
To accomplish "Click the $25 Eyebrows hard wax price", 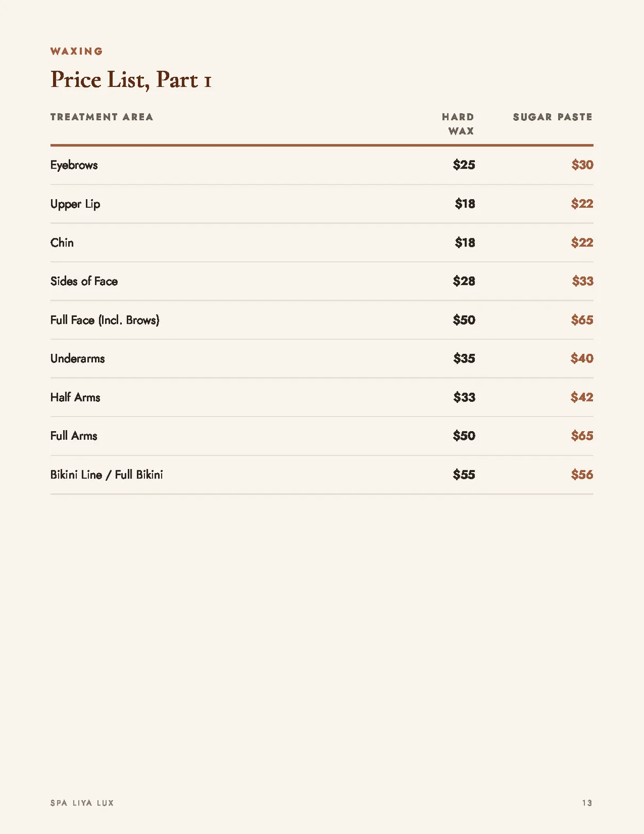I will tap(464, 165).
